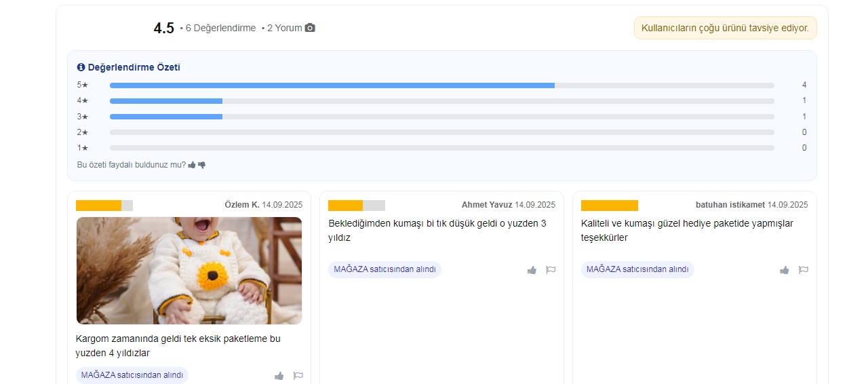The width and height of the screenshot is (868, 384).
Task: Click the star rating bar on batuhan istikamet's review
Action: pos(609,206)
